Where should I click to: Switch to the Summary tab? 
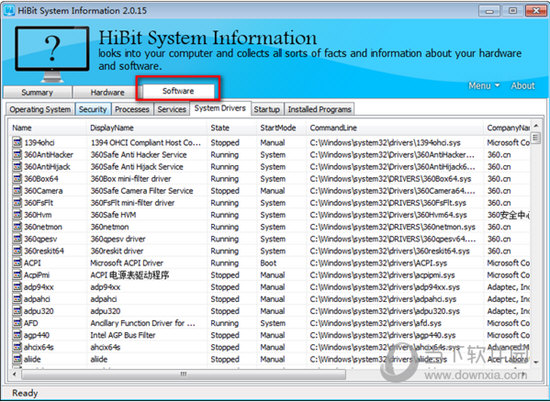(37, 92)
